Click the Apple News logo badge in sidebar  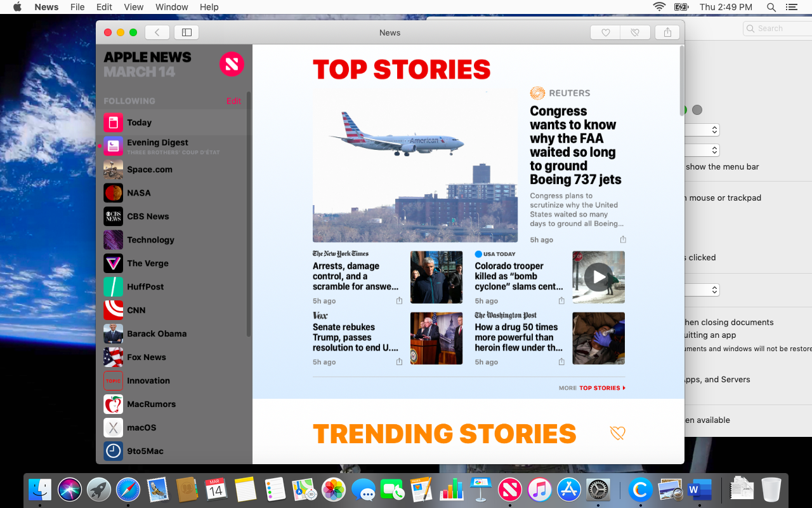pyautogui.click(x=232, y=64)
